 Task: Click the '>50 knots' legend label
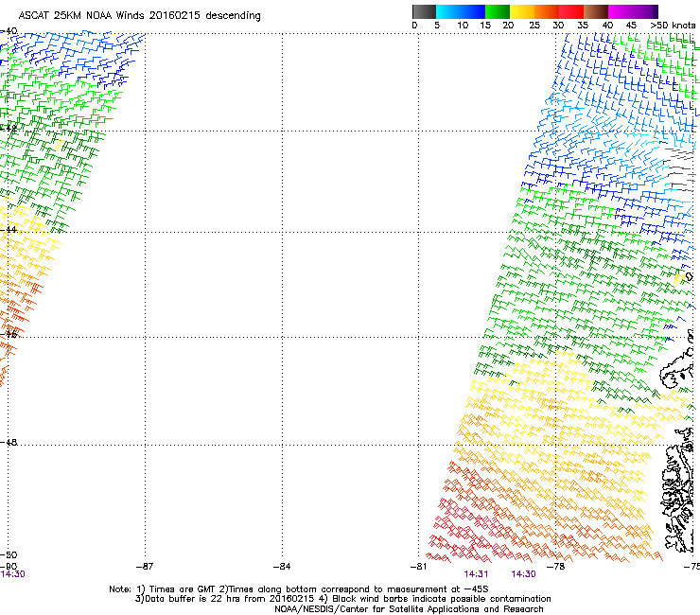click(673, 26)
